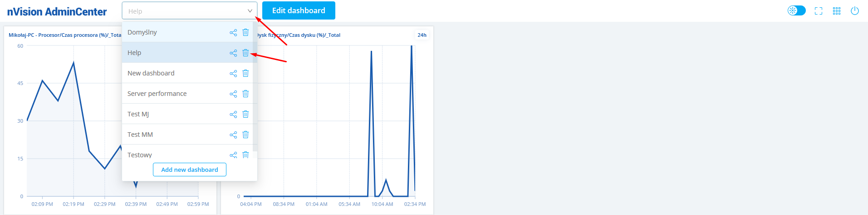Collapse the dashboard dropdown chevron
This screenshot has width=868, height=215.
[x=250, y=11]
